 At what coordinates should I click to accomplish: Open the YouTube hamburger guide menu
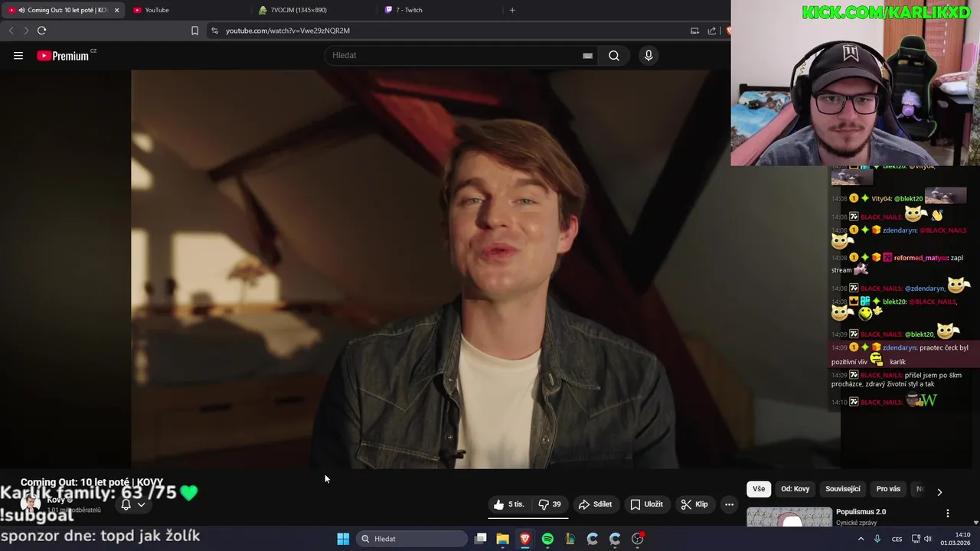pos(18,55)
